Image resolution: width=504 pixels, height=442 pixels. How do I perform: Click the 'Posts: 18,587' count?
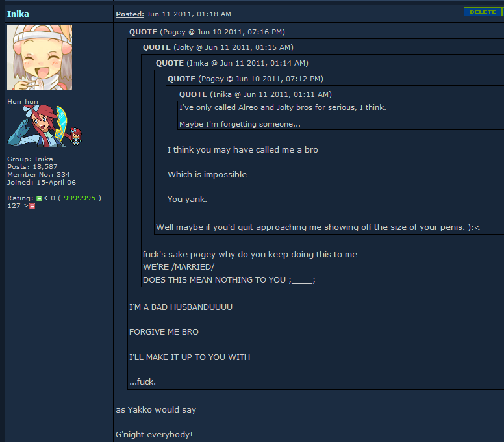point(32,166)
